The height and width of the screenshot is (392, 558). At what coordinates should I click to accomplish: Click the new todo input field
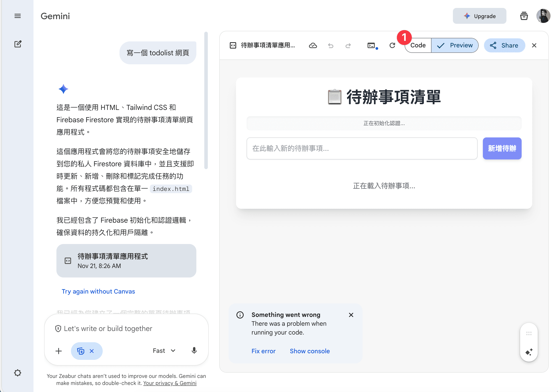[362, 148]
